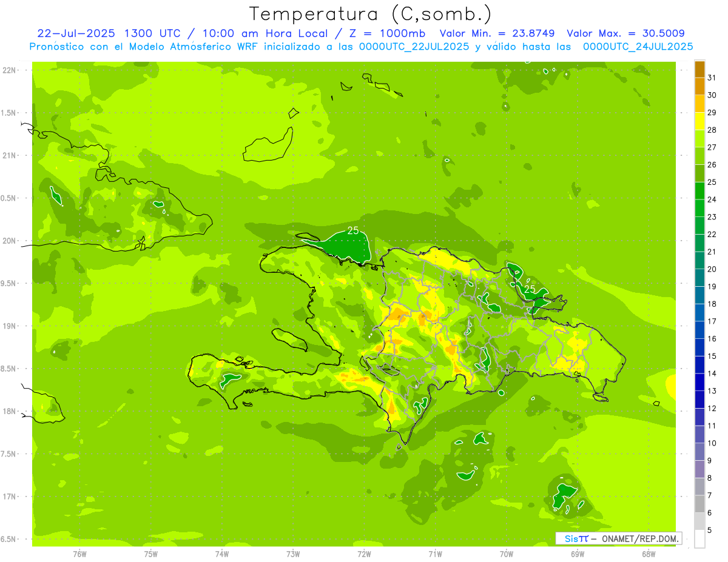The height and width of the screenshot is (562, 728).
Task: Click the 19N latitude label
Action: pos(10,326)
